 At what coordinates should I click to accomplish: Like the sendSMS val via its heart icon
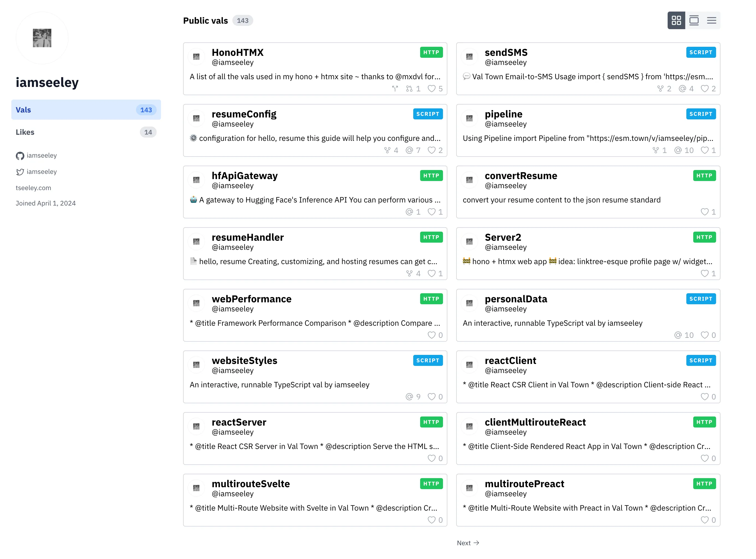click(x=705, y=89)
